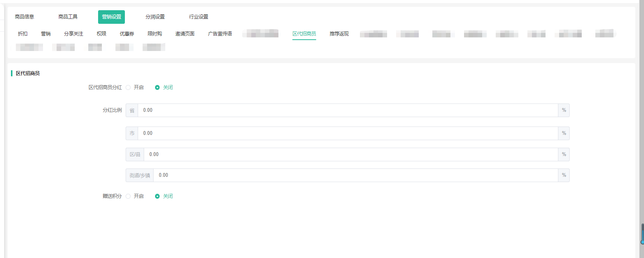Open the 广告宣传语 sub-tab
Viewport: 644px width, 258px height.
[220, 34]
